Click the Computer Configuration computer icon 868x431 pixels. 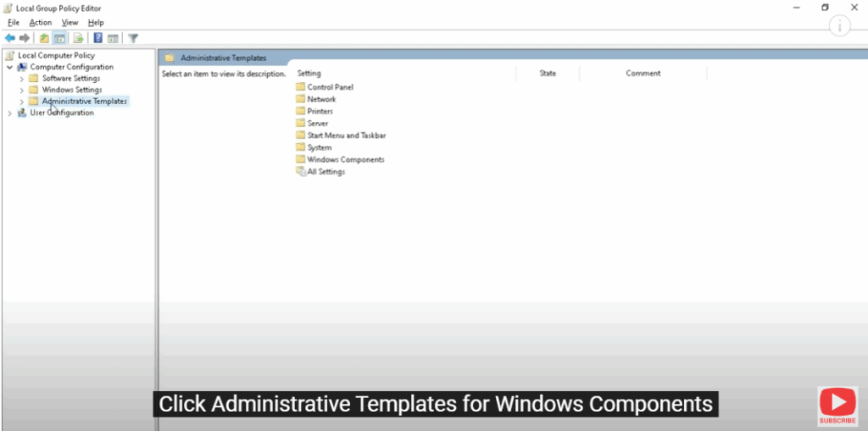pos(22,67)
